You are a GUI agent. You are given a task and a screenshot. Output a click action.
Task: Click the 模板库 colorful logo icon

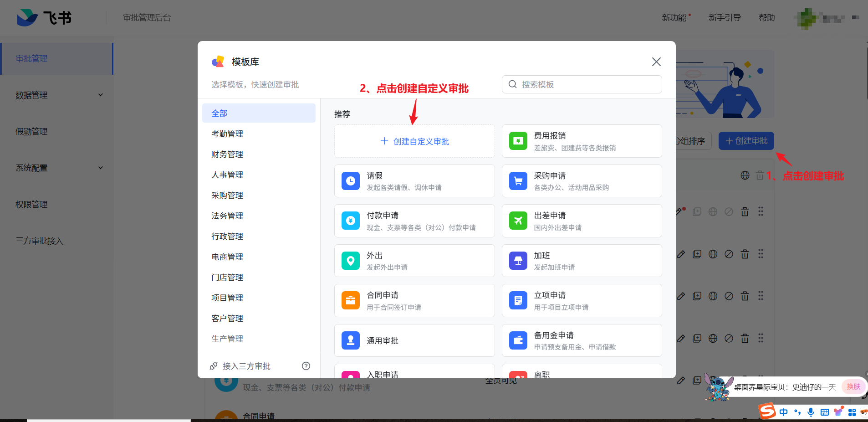(218, 62)
